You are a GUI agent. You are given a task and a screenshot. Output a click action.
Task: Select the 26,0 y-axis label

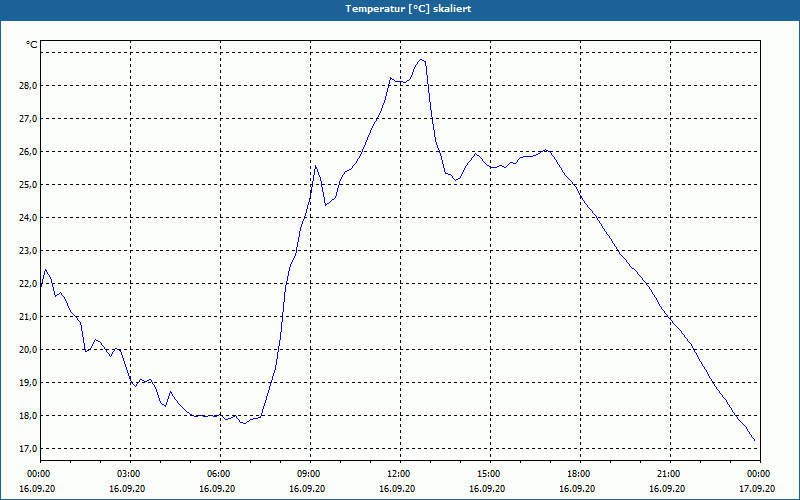pos(28,152)
